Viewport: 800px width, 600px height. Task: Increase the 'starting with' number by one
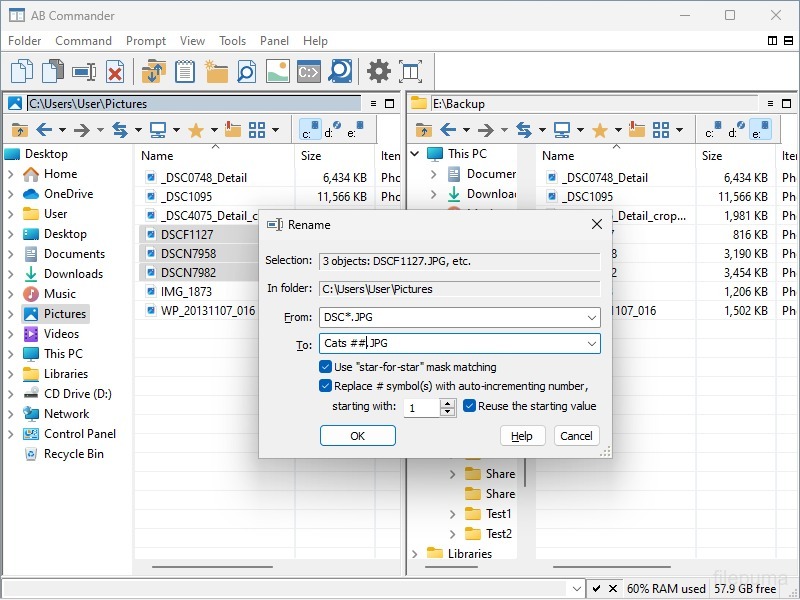tap(448, 403)
